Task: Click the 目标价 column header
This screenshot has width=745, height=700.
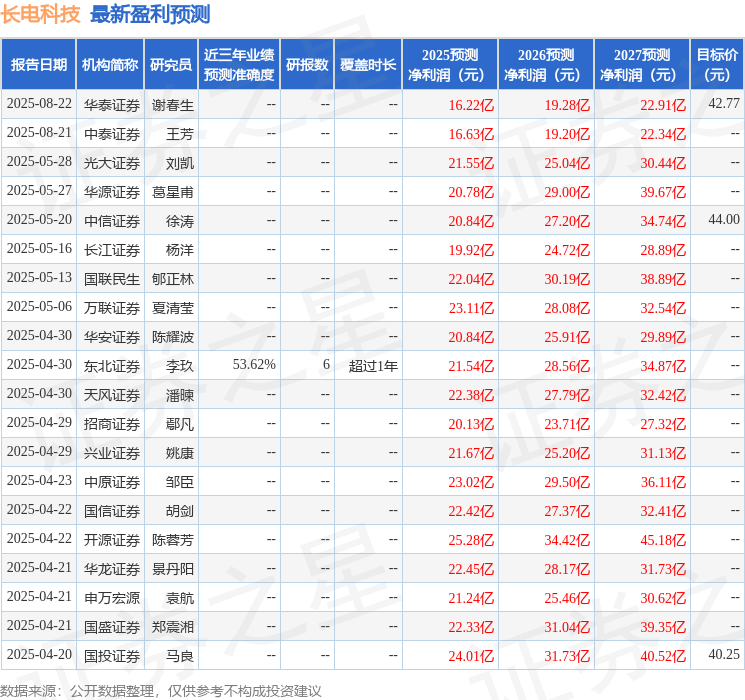Action: [x=716, y=65]
